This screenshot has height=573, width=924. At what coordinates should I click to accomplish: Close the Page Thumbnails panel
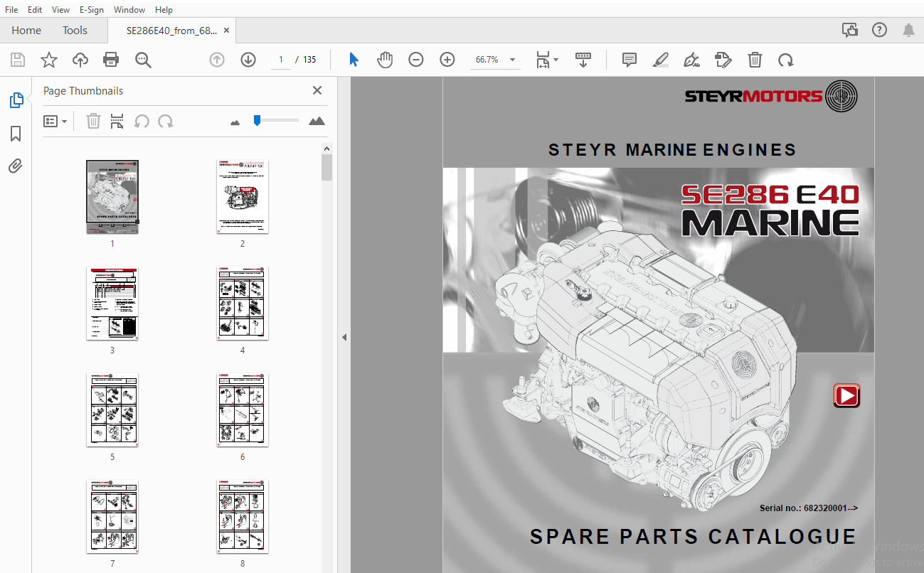pyautogui.click(x=317, y=90)
